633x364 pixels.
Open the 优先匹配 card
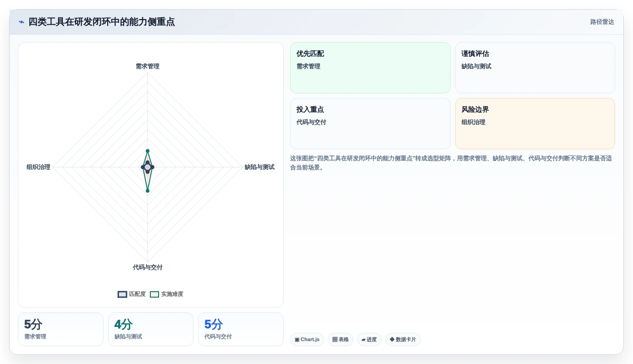tap(370, 68)
